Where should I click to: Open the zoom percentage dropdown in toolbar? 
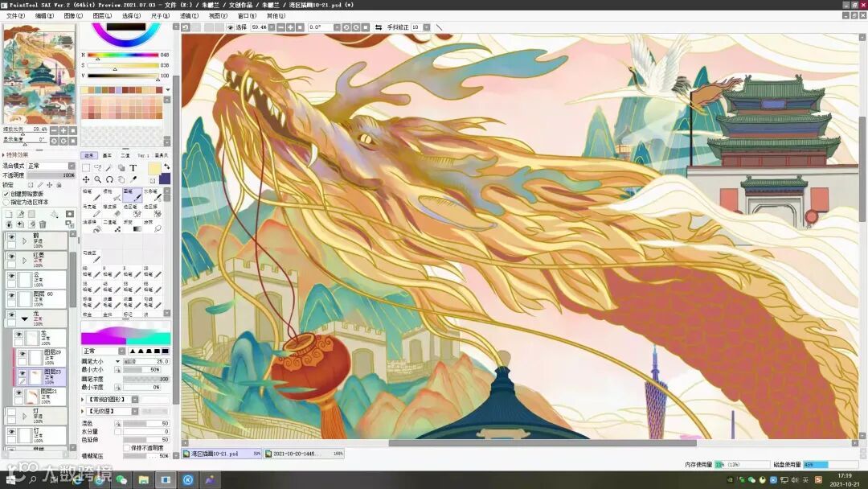272,27
